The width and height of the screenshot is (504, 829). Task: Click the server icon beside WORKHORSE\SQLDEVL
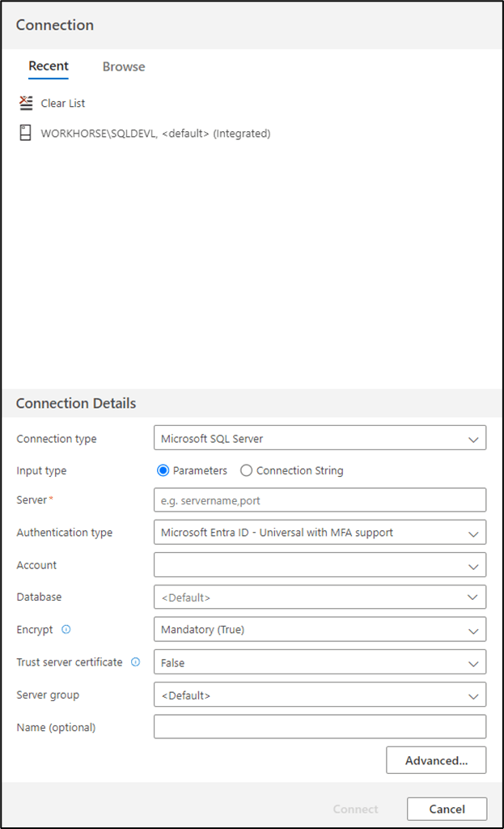(25, 133)
